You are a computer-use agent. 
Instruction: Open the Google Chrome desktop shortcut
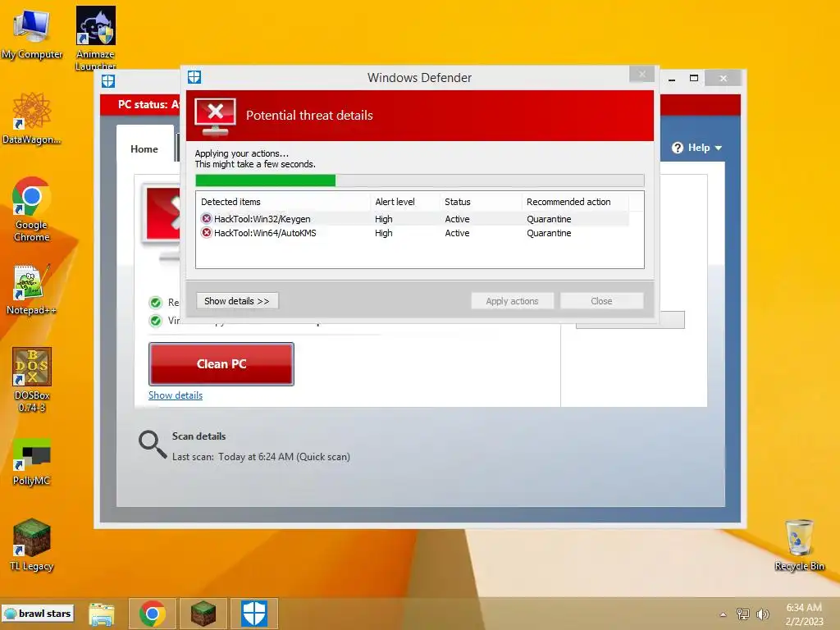click(32, 209)
